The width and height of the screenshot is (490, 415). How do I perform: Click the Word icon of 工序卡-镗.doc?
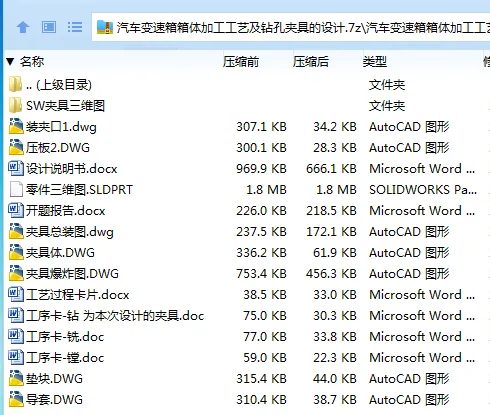coord(16,357)
